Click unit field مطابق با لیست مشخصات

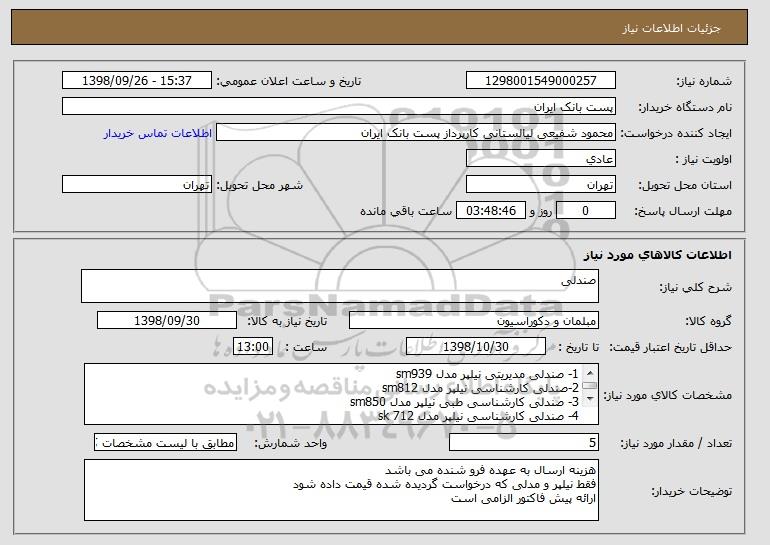(165, 442)
